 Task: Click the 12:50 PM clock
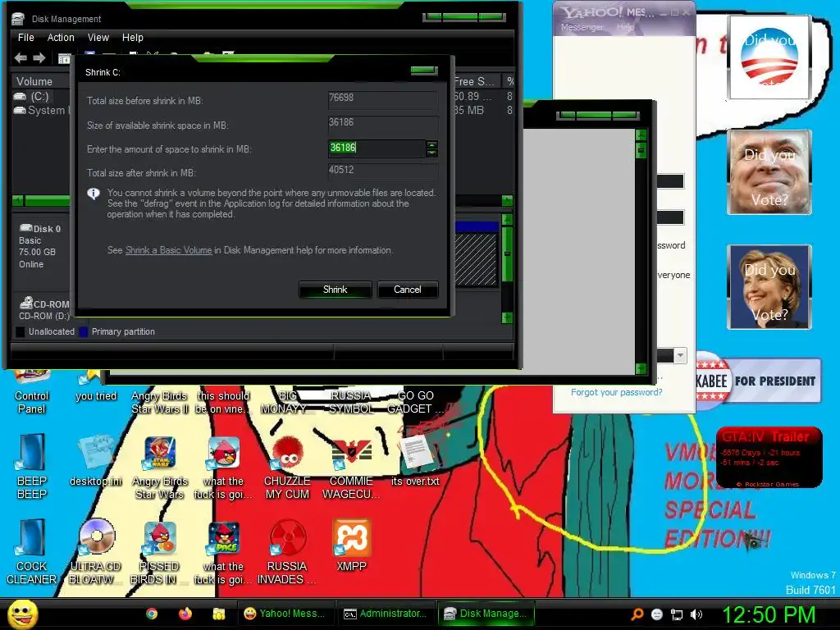pyautogui.click(x=769, y=614)
